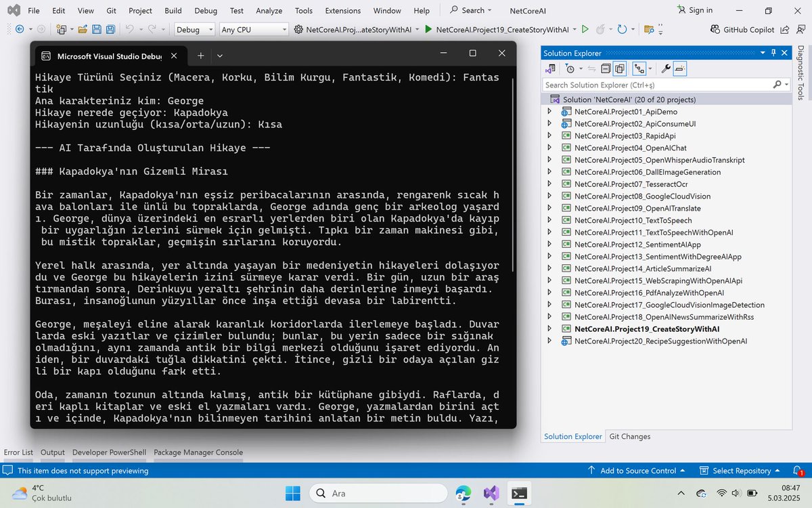This screenshot has width=812, height=508.
Task: Click Add to Source Control in status bar
Action: click(x=636, y=471)
